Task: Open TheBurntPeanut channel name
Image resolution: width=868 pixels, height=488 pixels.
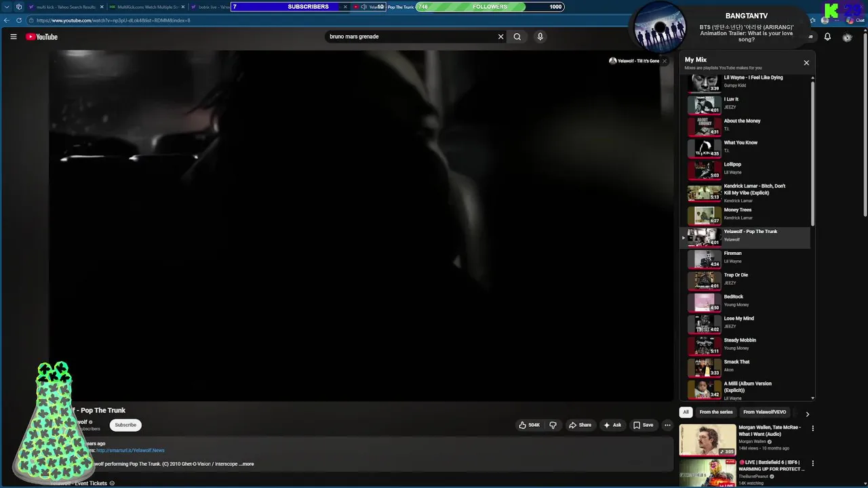Action: tap(754, 476)
